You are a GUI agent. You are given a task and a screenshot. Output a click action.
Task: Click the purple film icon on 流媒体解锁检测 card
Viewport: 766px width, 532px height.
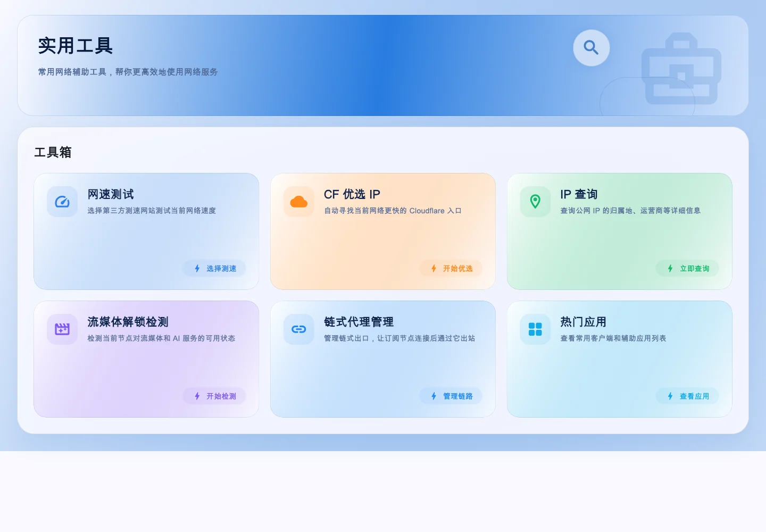(62, 329)
